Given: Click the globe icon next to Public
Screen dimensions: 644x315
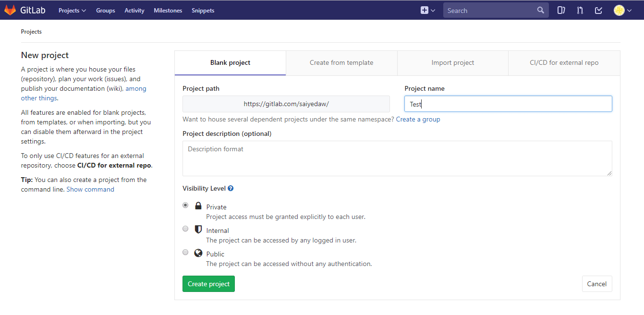Looking at the screenshot, I should coord(198,253).
